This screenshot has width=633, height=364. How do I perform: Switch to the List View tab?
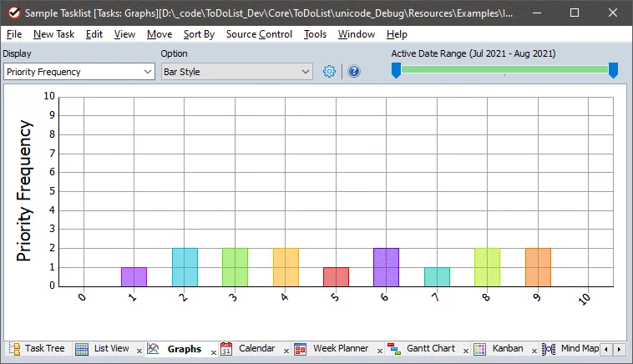(111, 349)
